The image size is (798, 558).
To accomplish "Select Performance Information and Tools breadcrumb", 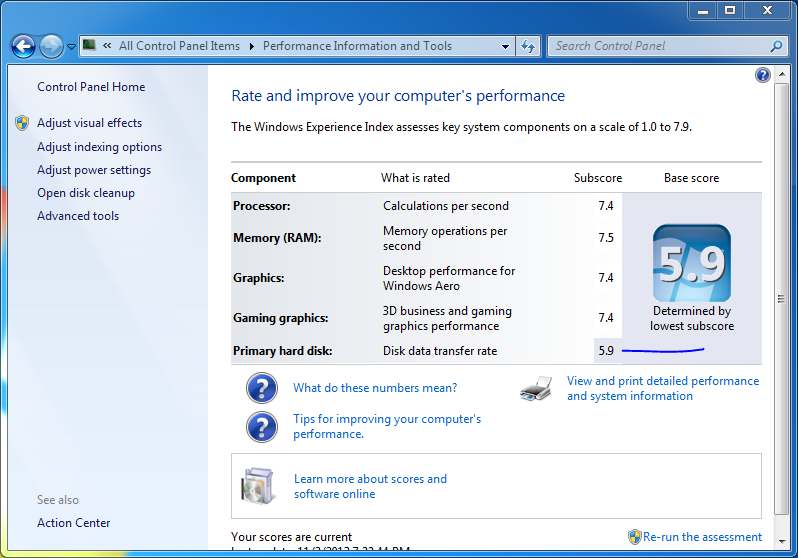I will point(357,46).
